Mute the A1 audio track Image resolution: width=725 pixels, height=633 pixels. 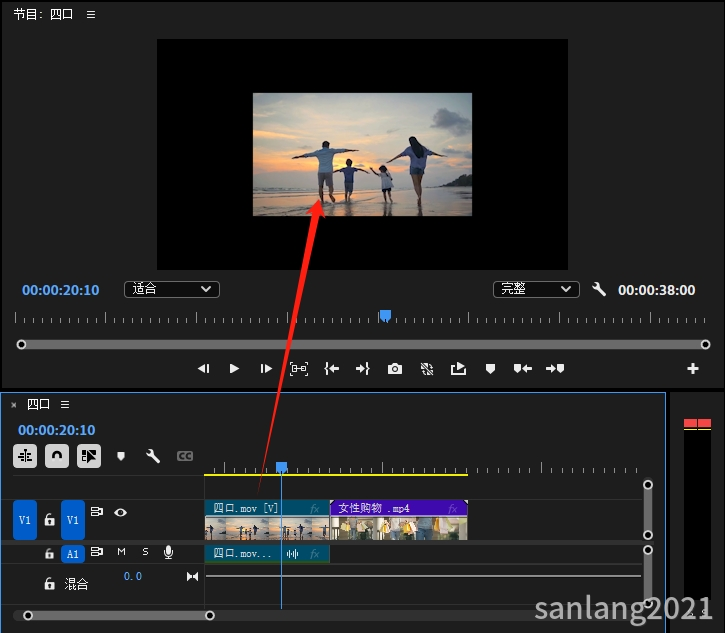pos(121,552)
